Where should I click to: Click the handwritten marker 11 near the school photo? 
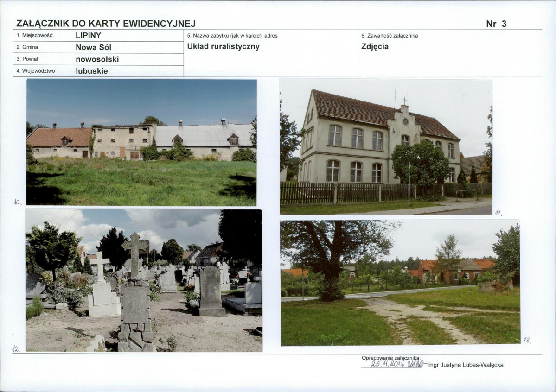tap(499, 211)
